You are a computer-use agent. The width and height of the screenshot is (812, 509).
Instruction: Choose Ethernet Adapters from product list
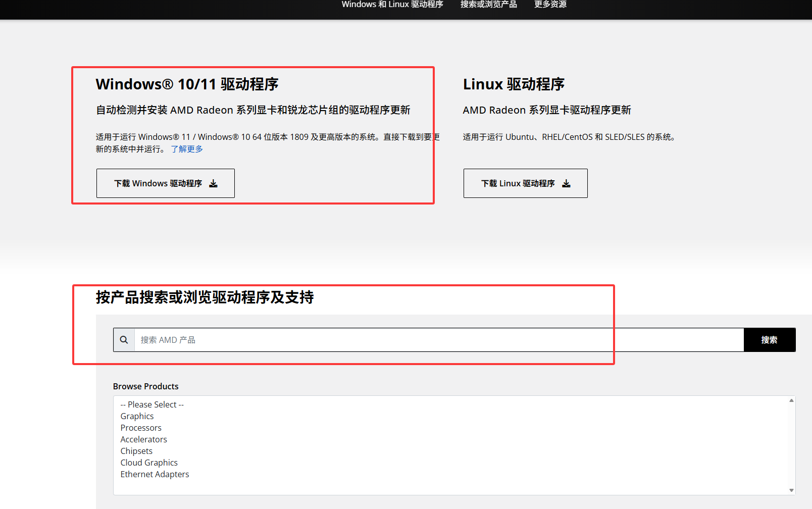tap(155, 474)
